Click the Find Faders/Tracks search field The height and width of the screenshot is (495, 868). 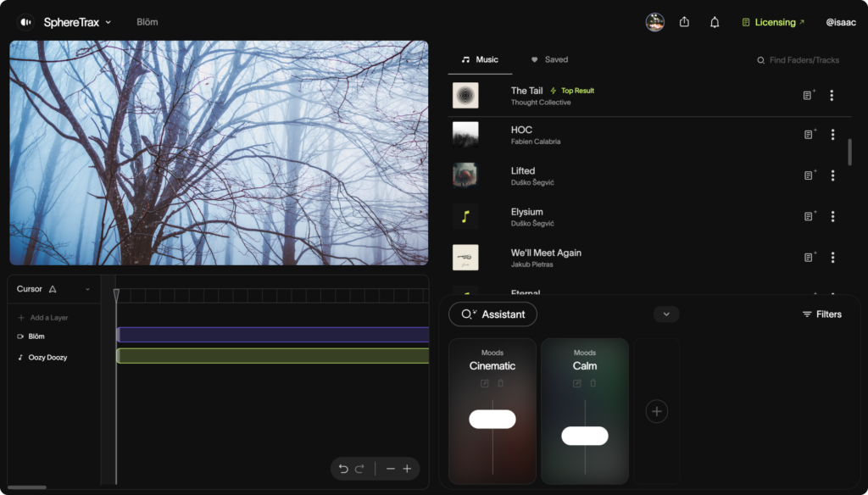pyautogui.click(x=798, y=60)
